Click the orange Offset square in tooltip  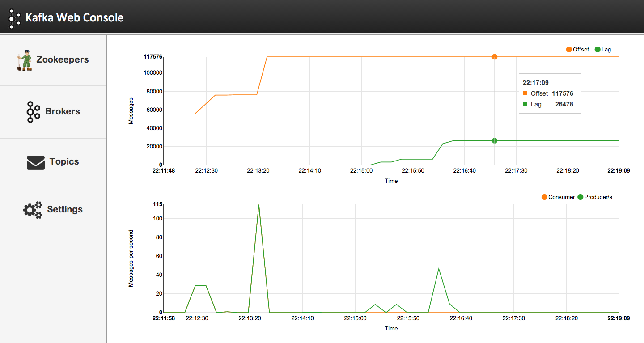point(525,93)
